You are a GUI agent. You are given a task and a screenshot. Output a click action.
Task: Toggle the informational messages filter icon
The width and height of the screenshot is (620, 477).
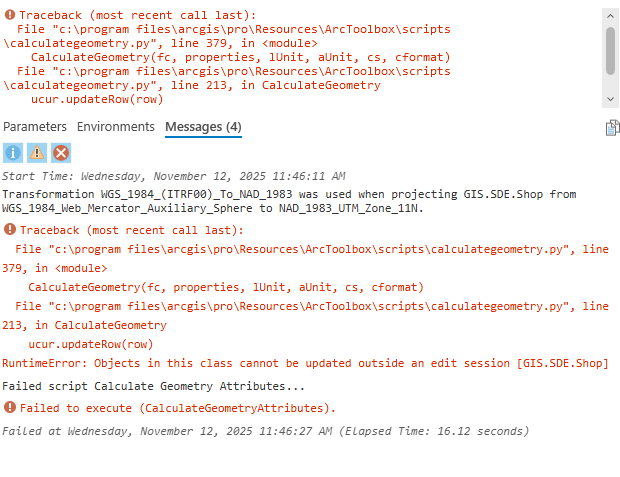[12, 152]
